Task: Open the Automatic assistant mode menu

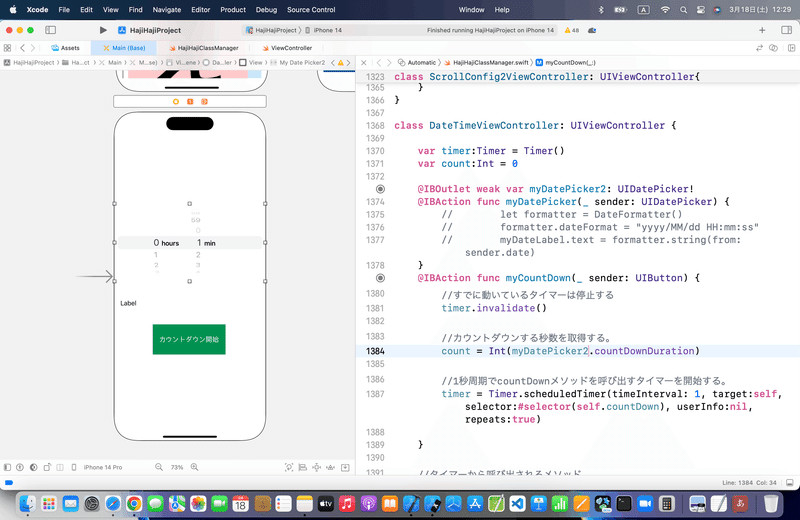Action: click(x=417, y=62)
